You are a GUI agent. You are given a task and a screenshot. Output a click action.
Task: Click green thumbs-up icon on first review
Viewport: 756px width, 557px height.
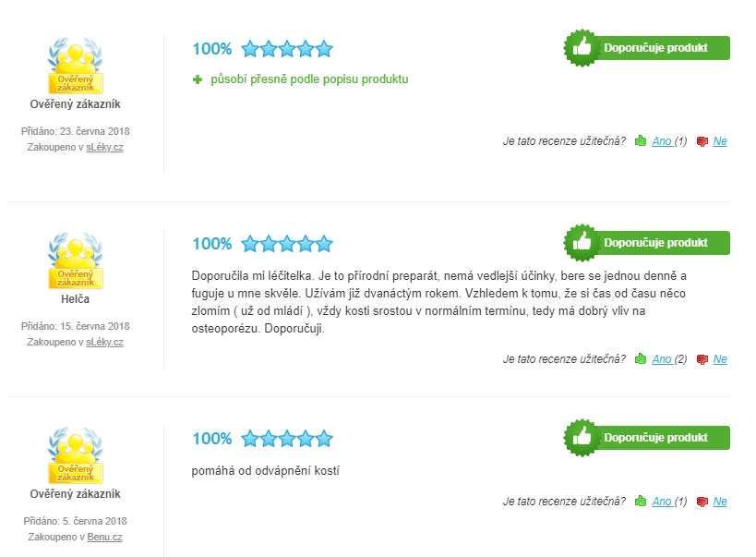click(x=641, y=141)
